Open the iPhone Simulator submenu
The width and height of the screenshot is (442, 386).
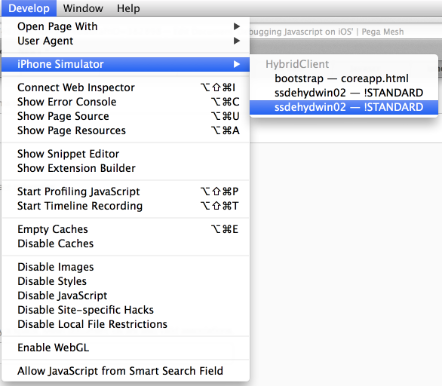tap(126, 64)
